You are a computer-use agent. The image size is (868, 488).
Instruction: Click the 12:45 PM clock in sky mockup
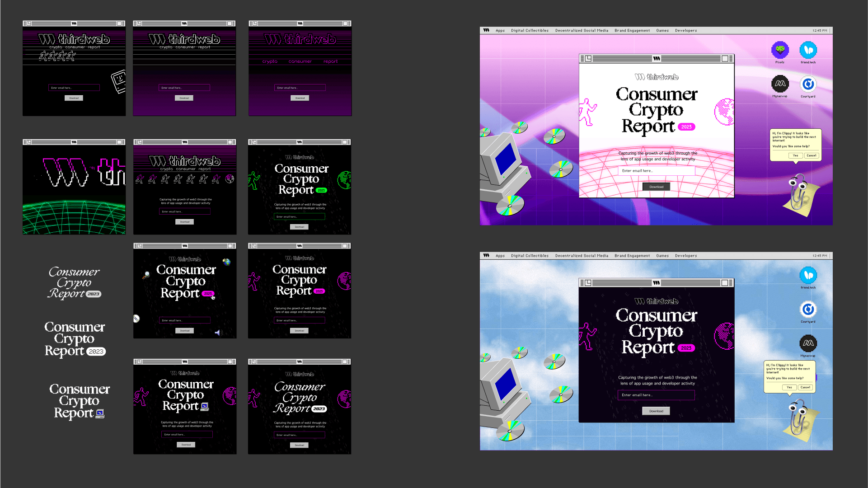(x=820, y=256)
